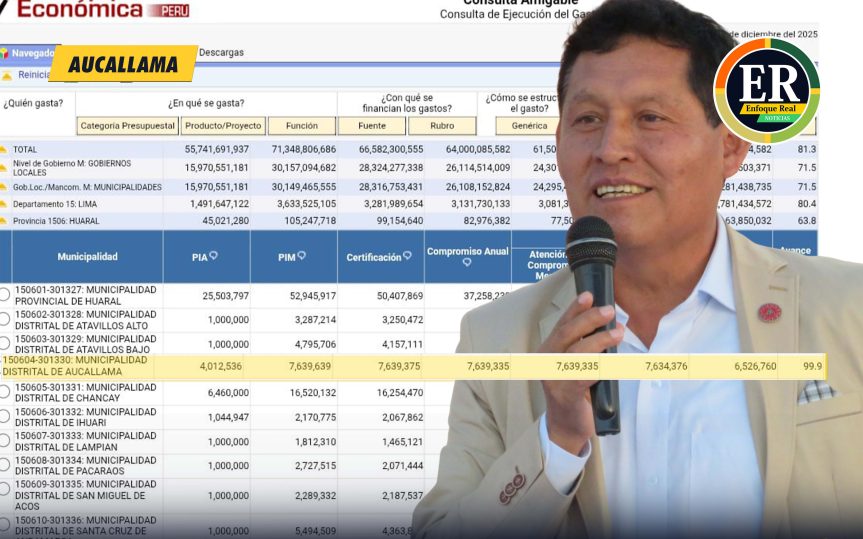Click the yellow arrow icon beside Reiniciar
863x539 pixels.
click(7, 75)
